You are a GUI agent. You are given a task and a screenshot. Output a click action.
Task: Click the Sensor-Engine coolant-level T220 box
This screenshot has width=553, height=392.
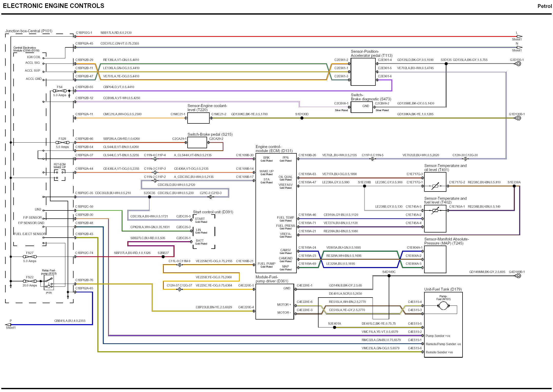(x=198, y=118)
